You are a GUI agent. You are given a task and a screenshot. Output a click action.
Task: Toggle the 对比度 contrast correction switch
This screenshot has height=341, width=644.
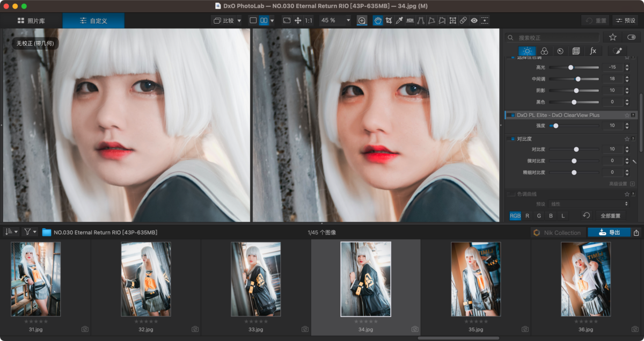(510, 139)
